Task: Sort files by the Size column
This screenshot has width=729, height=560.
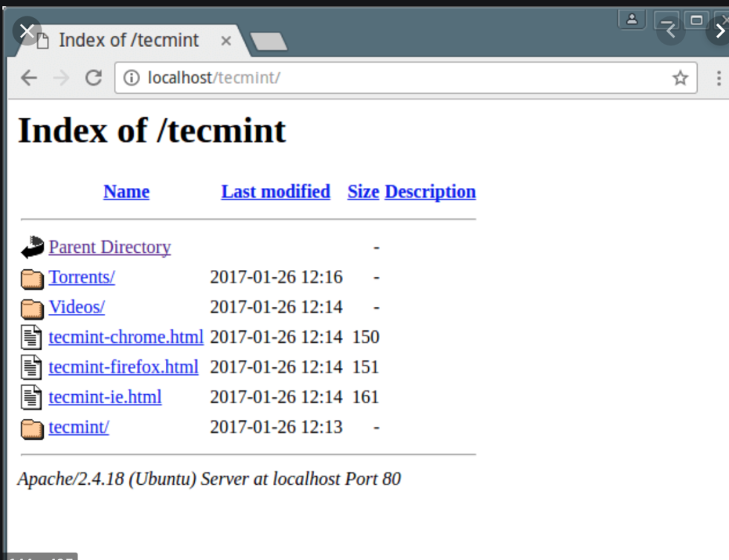Action: (x=363, y=192)
